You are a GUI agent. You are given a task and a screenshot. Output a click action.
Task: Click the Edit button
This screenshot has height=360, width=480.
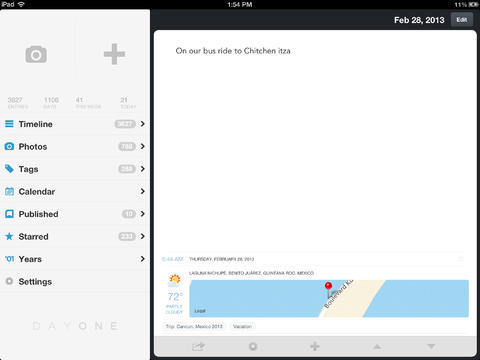(462, 20)
